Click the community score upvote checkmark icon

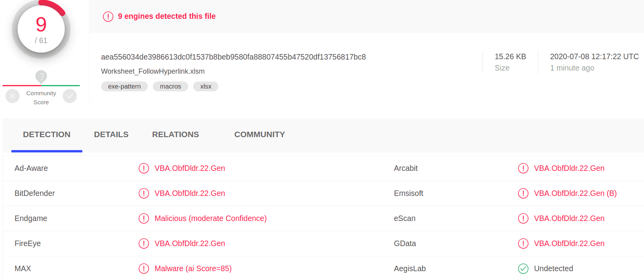point(70,96)
